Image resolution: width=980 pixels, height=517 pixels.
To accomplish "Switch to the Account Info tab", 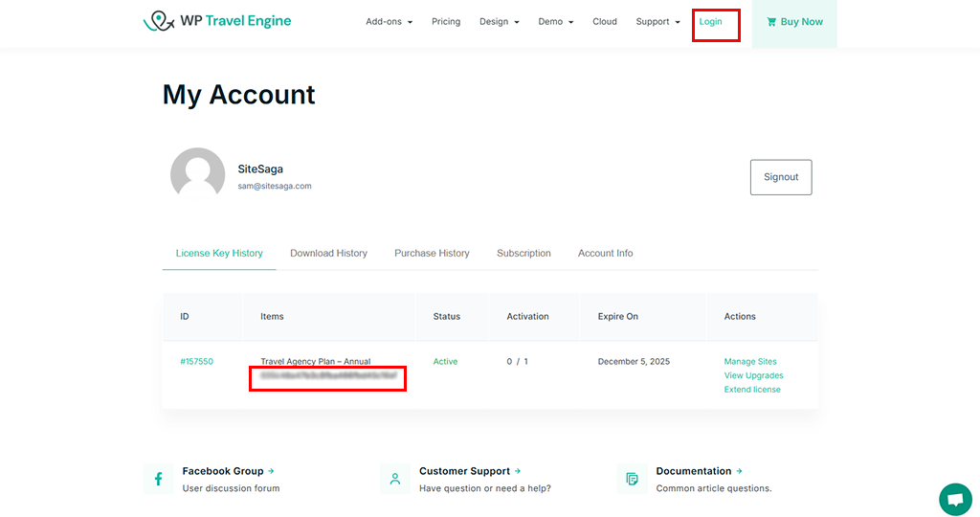I will pyautogui.click(x=605, y=253).
